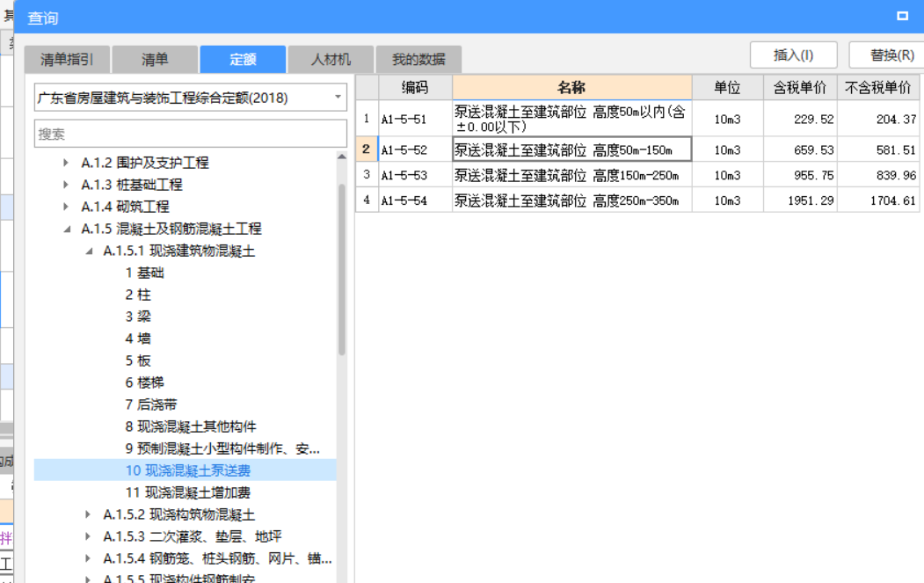Select tree item A.1.2 围护及支护工程

(x=145, y=163)
